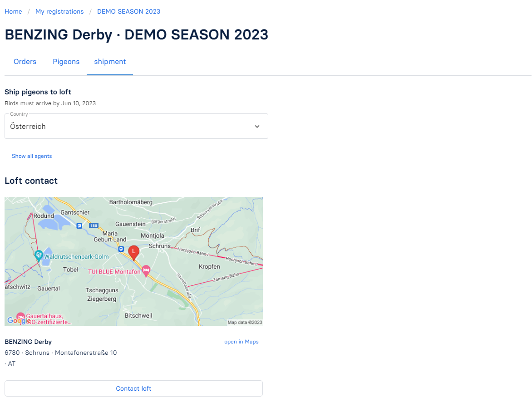This screenshot has width=532, height=407.
Task: Click the 188 road shield on map
Action: tap(94, 226)
